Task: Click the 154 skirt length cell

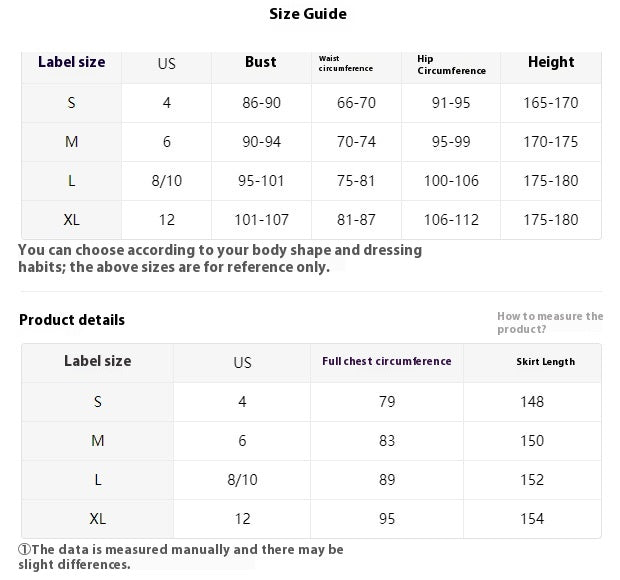Action: pos(533,519)
